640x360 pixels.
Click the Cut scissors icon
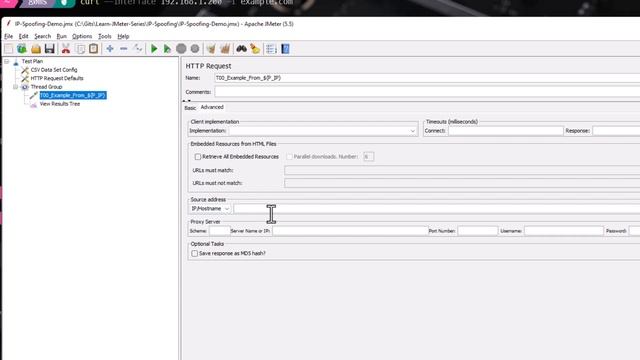[x=66, y=49]
